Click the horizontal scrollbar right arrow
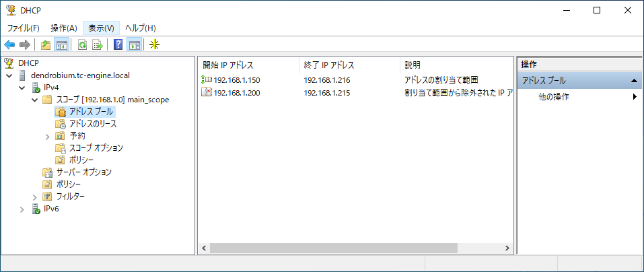 (507, 248)
